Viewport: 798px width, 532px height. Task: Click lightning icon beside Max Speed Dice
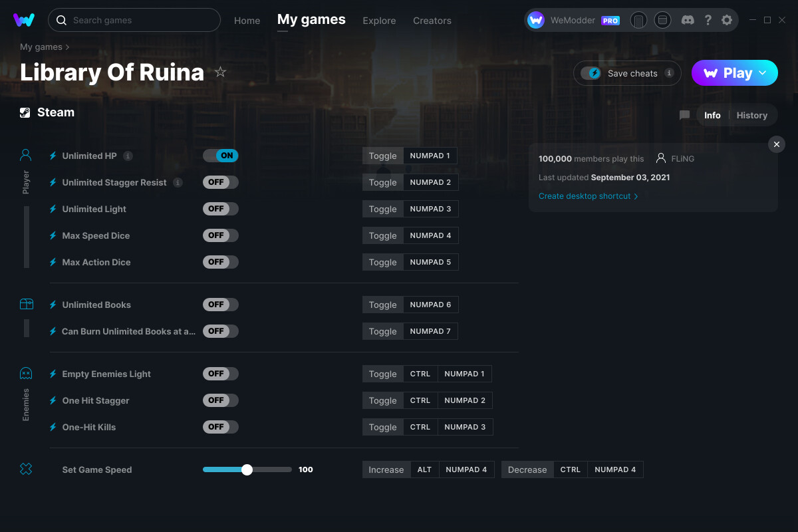[53, 235]
